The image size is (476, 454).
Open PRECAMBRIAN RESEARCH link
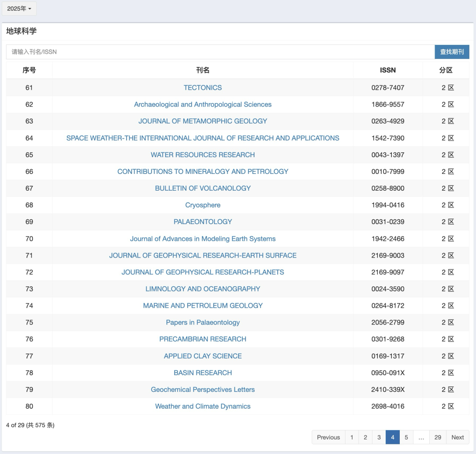[203, 339]
